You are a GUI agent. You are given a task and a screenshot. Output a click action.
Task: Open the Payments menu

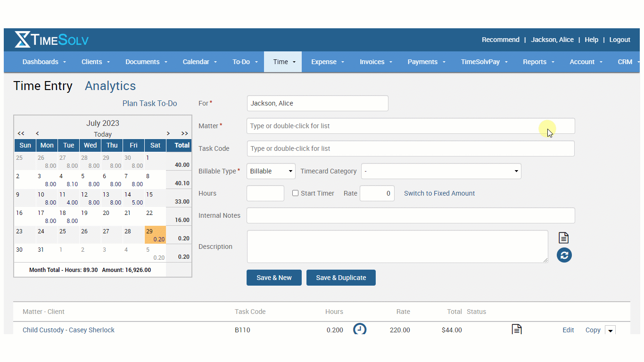point(427,62)
